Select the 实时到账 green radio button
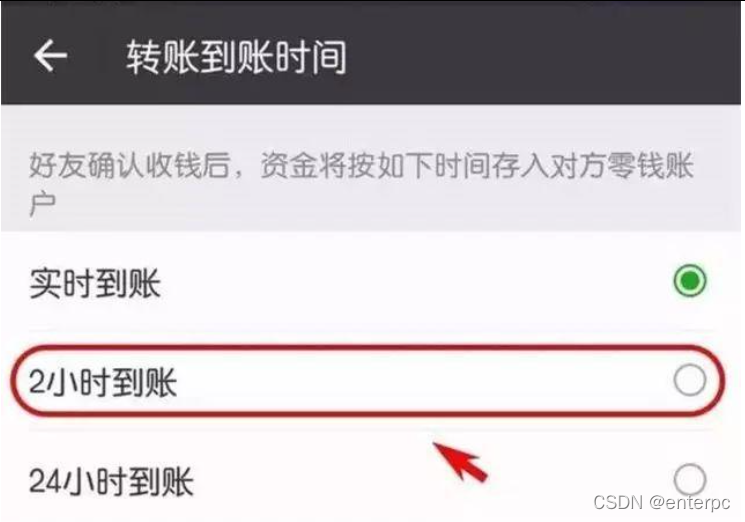The height and width of the screenshot is (522, 745). tap(689, 281)
